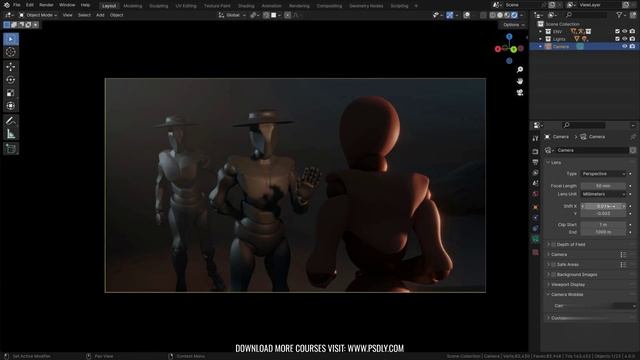Toggle viewport overlays

pyautogui.click(x=467, y=15)
